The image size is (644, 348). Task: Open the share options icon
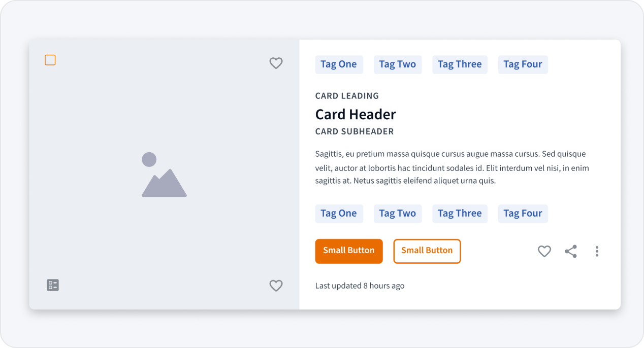point(570,251)
